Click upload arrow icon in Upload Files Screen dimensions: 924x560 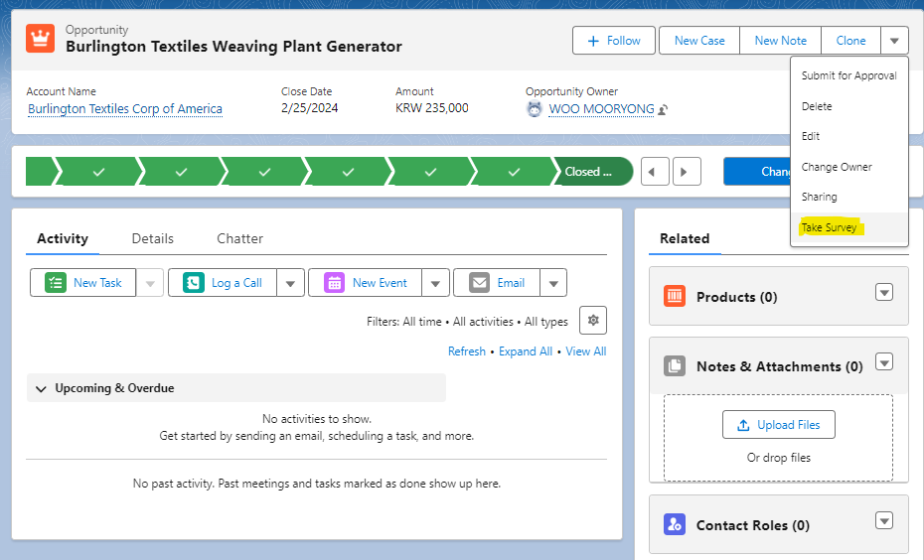(744, 425)
